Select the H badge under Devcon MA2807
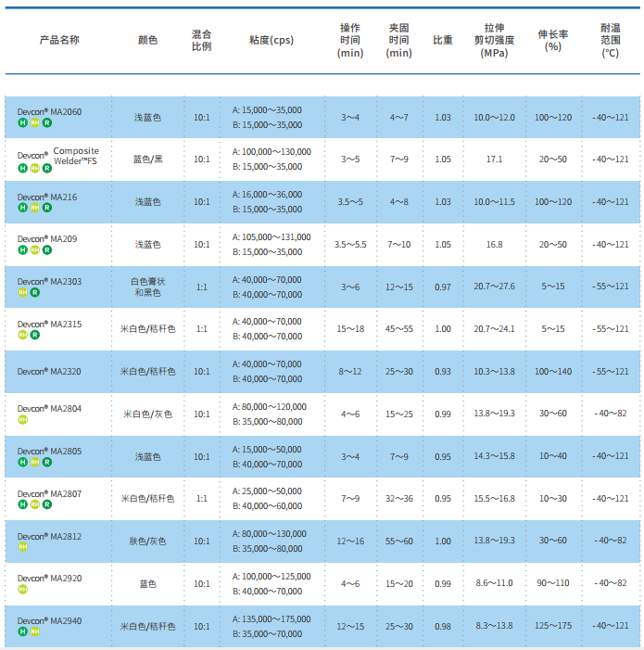Viewport: 644px width, 650px height. [23, 504]
